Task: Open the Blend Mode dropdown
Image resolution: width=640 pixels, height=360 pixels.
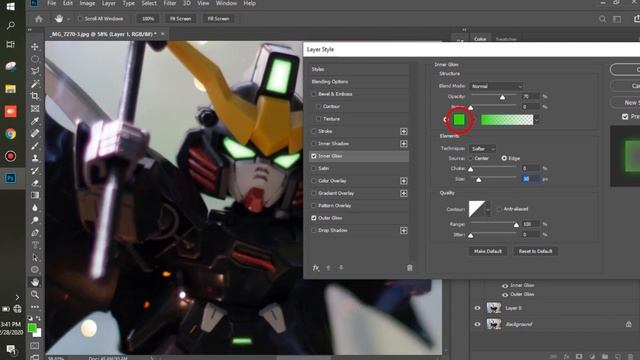Action: pyautogui.click(x=496, y=86)
